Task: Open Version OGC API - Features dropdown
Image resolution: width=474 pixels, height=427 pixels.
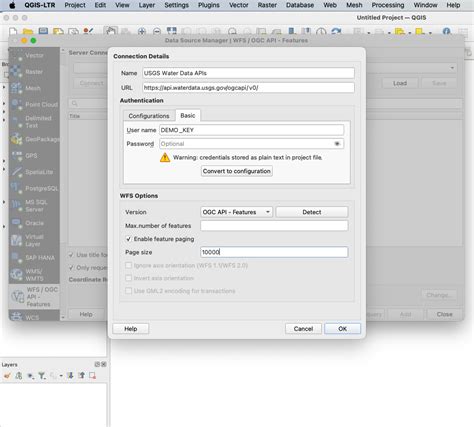Action: click(236, 212)
